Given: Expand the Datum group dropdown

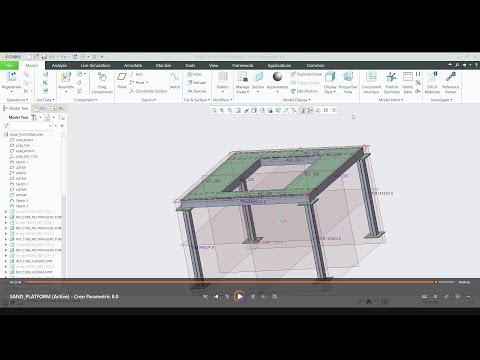Looking at the screenshot, I should click(148, 100).
